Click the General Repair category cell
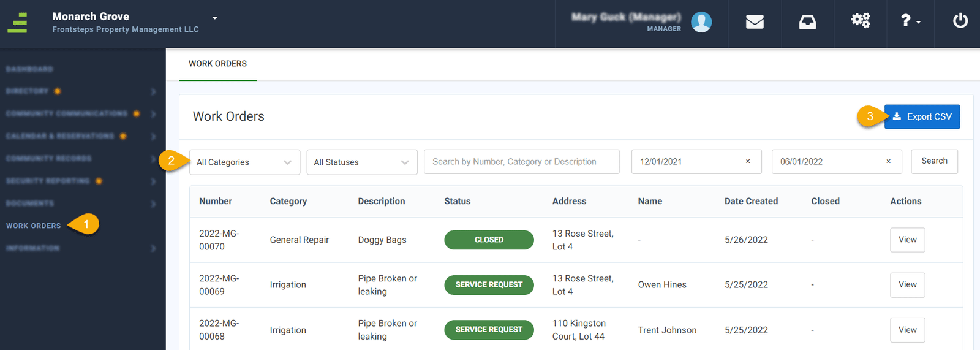The image size is (980, 350). tap(300, 240)
